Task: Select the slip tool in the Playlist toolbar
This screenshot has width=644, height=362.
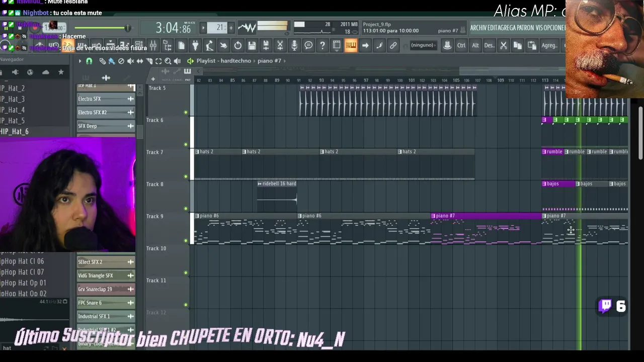Action: (140, 61)
